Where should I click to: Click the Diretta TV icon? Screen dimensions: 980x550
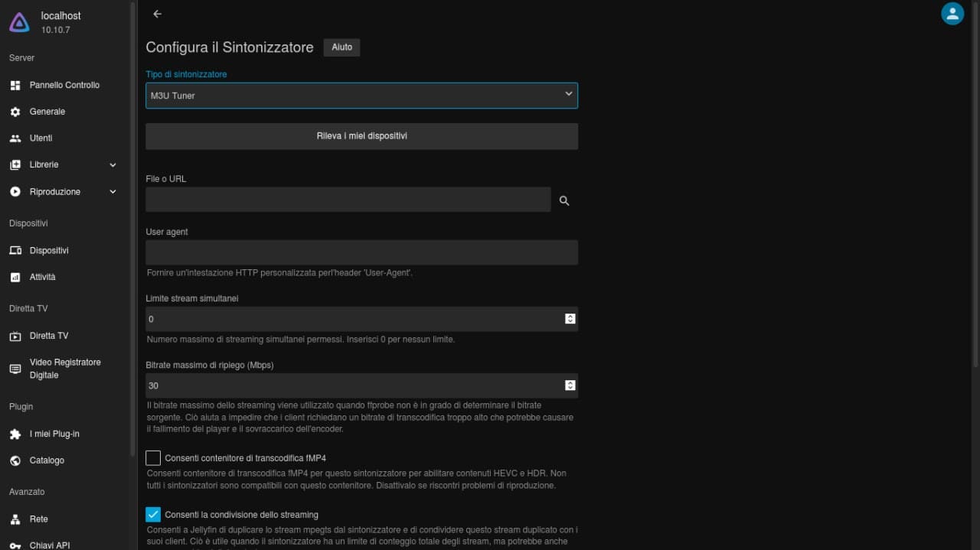point(15,336)
